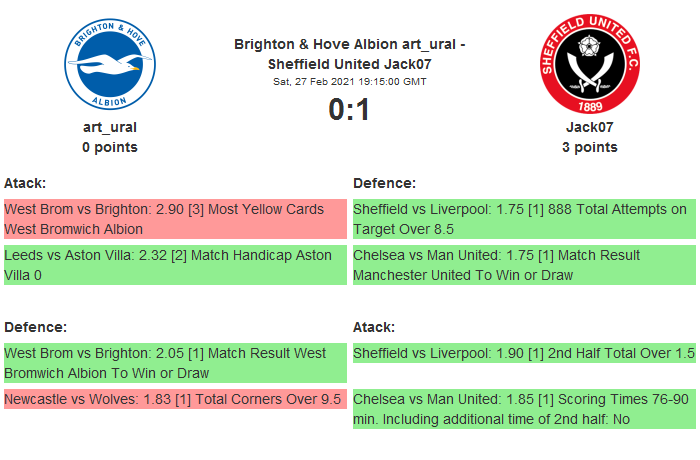Select Leeds vs Aston Villa handicap bet
Viewport: 700px width, 460px height.
174,265
